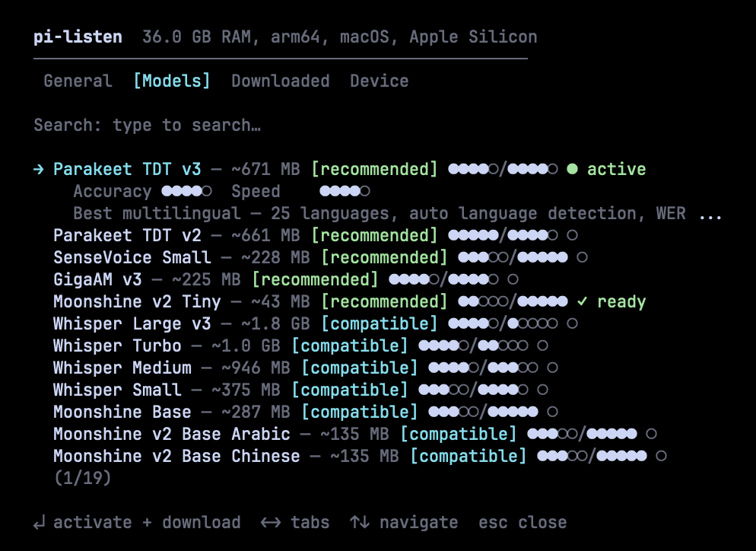Open the Downloaded tab
Viewport: 756px width, 551px height.
280,81
